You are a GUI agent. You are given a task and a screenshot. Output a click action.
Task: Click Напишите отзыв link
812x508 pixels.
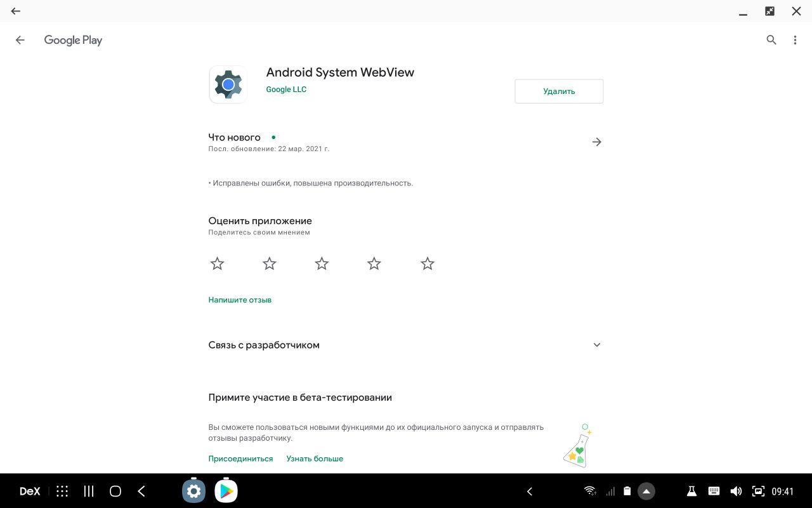click(x=240, y=300)
